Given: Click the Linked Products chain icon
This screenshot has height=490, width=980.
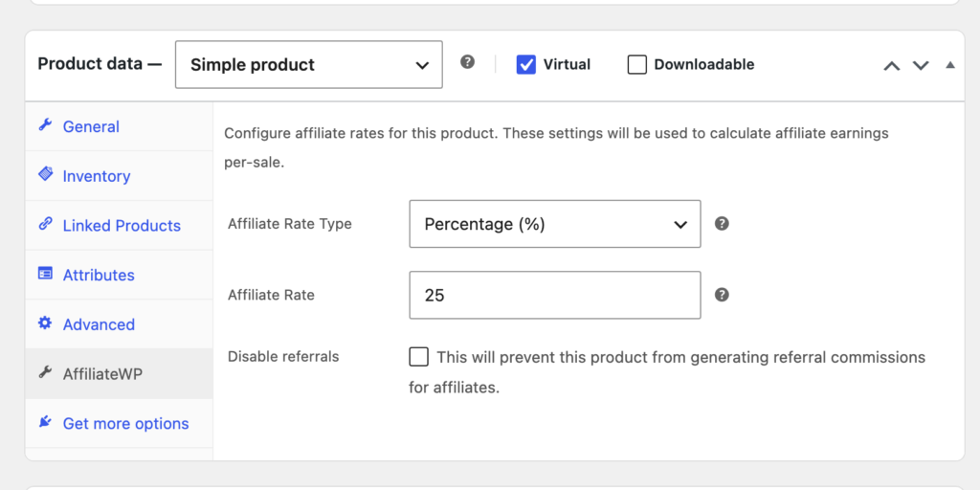Looking at the screenshot, I should click(45, 224).
